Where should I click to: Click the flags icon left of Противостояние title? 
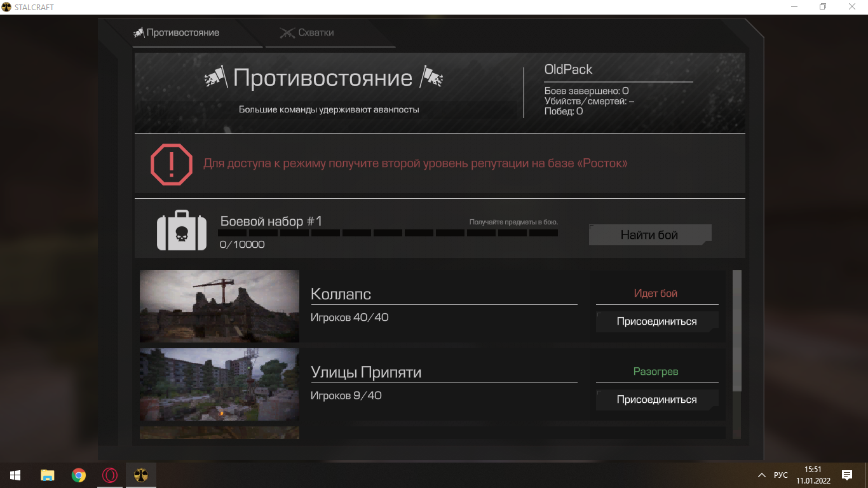coord(216,78)
